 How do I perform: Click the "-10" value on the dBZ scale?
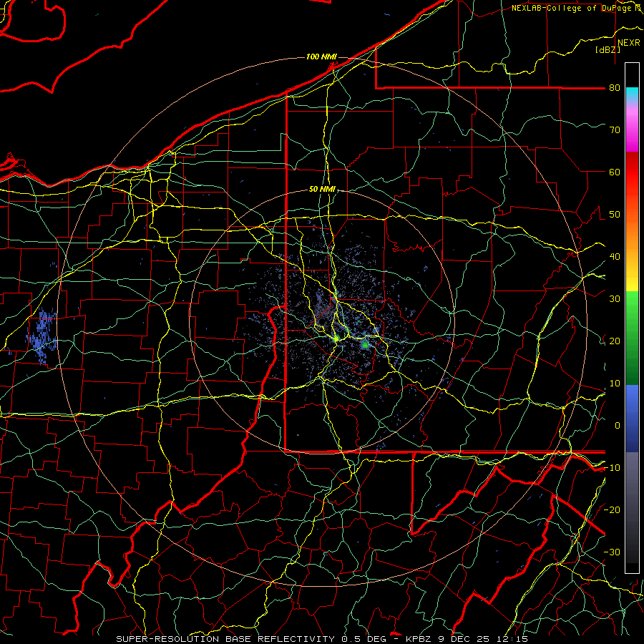pyautogui.click(x=612, y=468)
